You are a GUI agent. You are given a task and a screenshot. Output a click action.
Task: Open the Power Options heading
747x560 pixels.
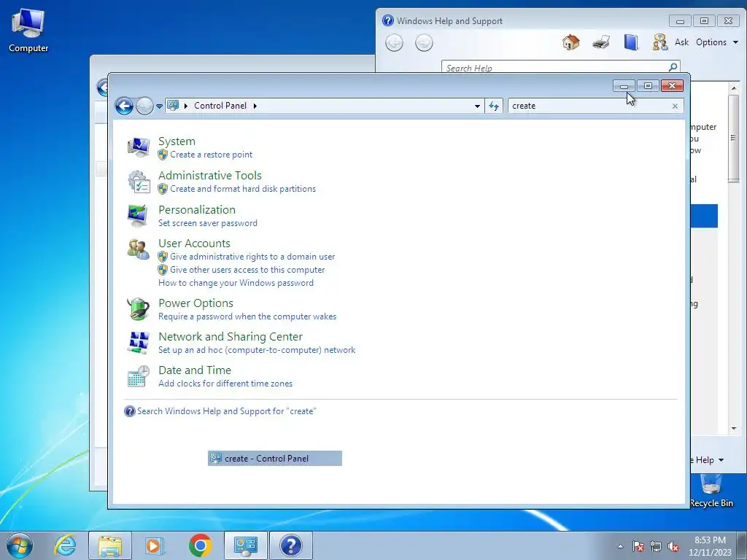[196, 303]
